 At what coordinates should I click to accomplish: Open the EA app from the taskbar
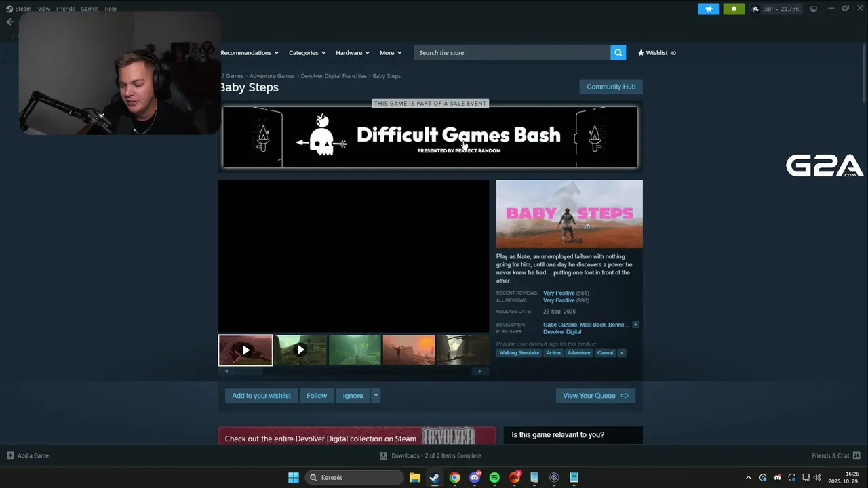515,478
